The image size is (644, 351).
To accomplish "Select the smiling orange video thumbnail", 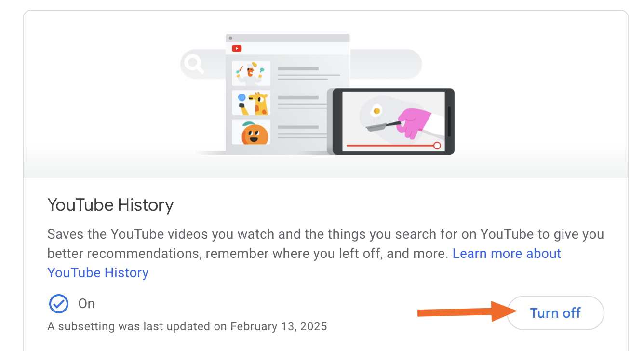I will pyautogui.click(x=251, y=132).
